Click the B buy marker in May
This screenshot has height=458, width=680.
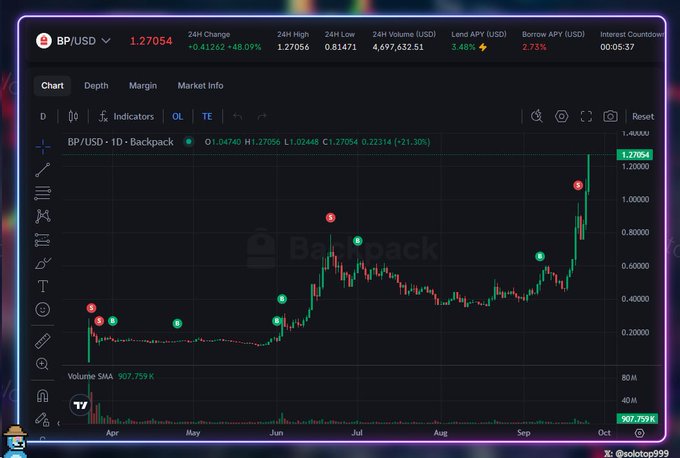[177, 323]
